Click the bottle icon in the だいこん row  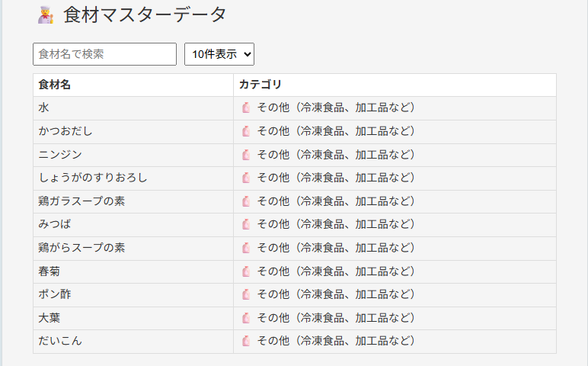[246, 341]
